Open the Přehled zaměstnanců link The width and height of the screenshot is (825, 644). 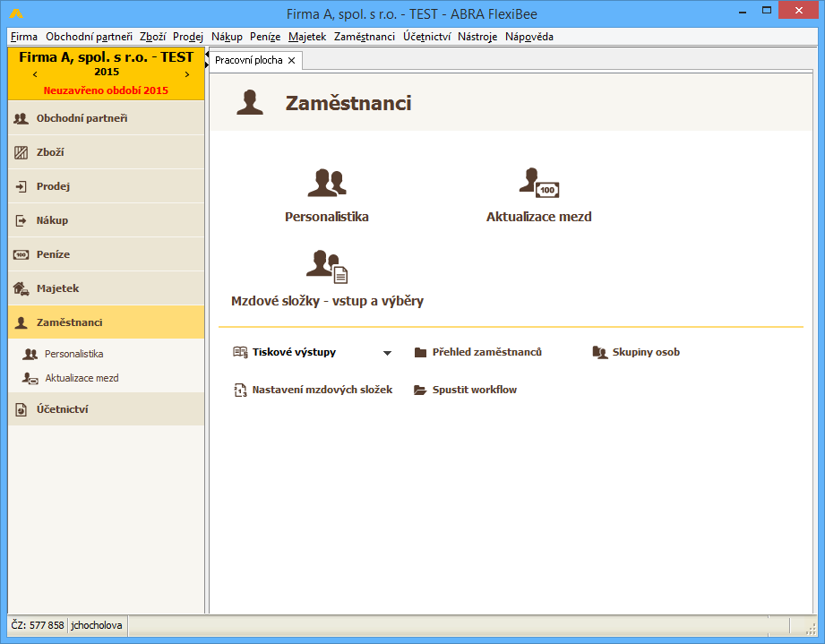click(486, 352)
